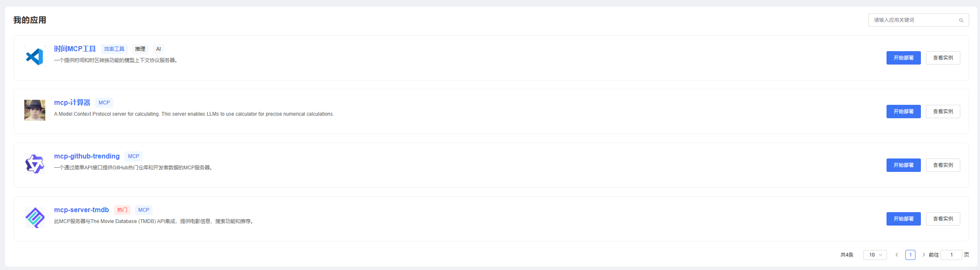This screenshot has width=980, height=270.
Task: Start deploying mcp-计算器 with 开始部署
Action: click(x=903, y=112)
